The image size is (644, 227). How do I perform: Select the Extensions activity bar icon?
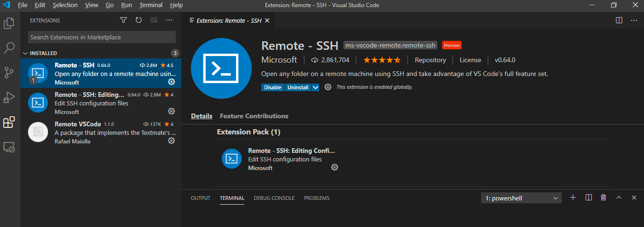pyautogui.click(x=9, y=122)
